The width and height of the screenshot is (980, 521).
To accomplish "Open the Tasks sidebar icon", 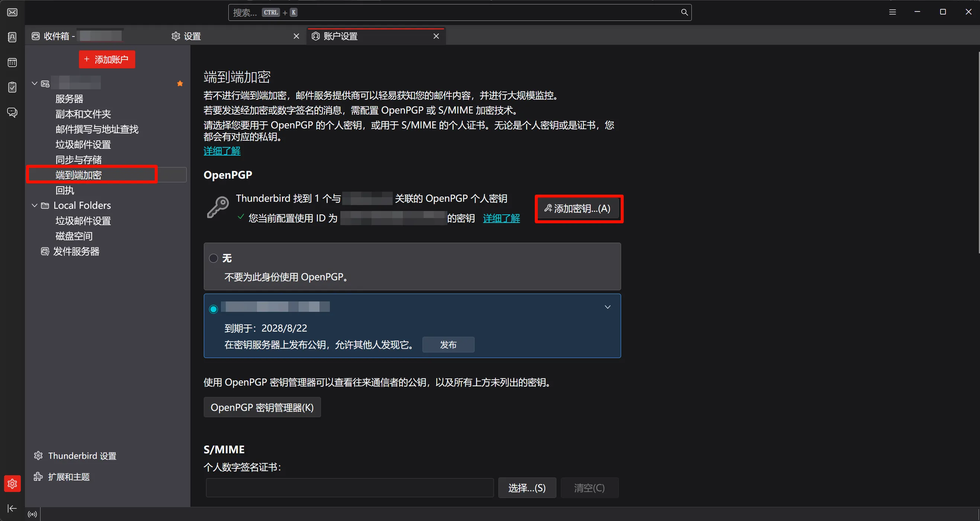I will (x=12, y=87).
